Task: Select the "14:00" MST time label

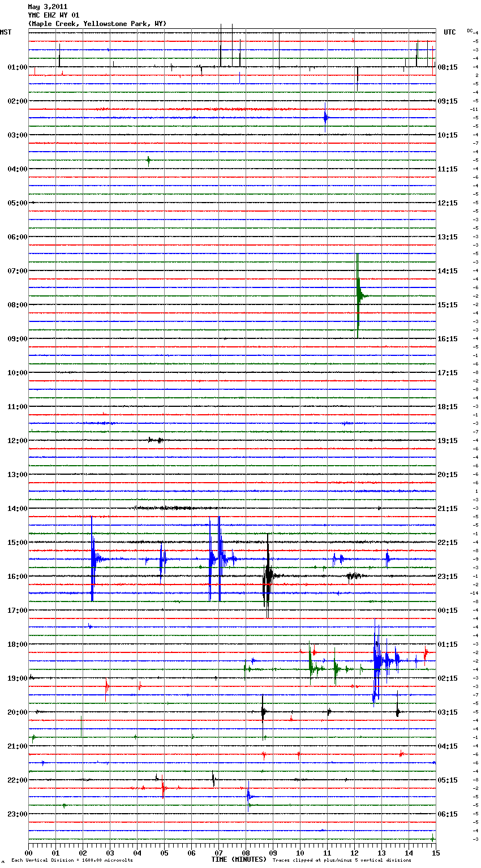Action: (x=18, y=509)
